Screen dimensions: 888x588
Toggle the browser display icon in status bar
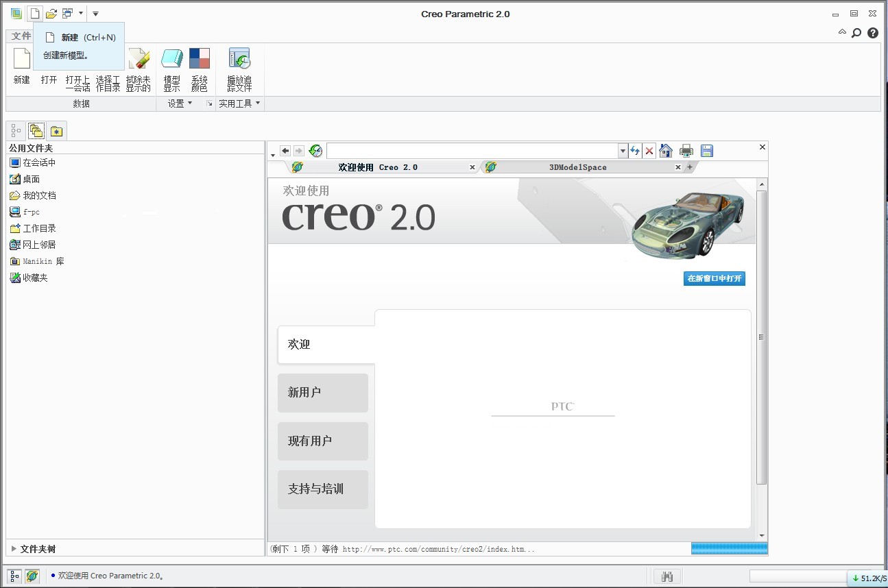[32, 576]
